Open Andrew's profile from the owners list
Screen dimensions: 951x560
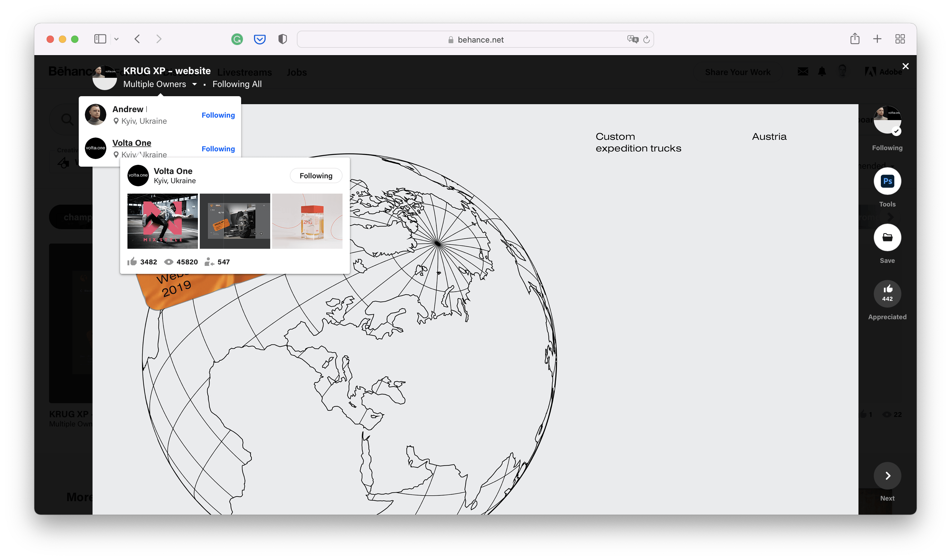coord(128,109)
